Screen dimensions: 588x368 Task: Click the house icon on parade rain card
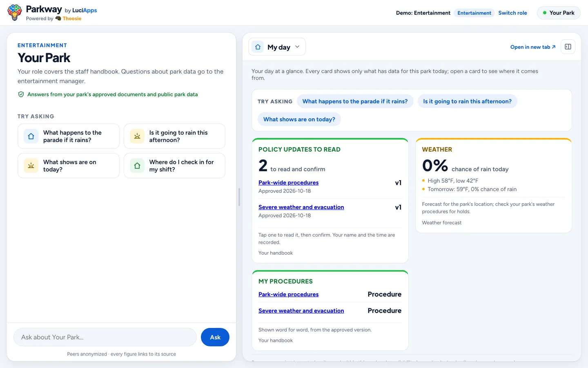tap(31, 136)
